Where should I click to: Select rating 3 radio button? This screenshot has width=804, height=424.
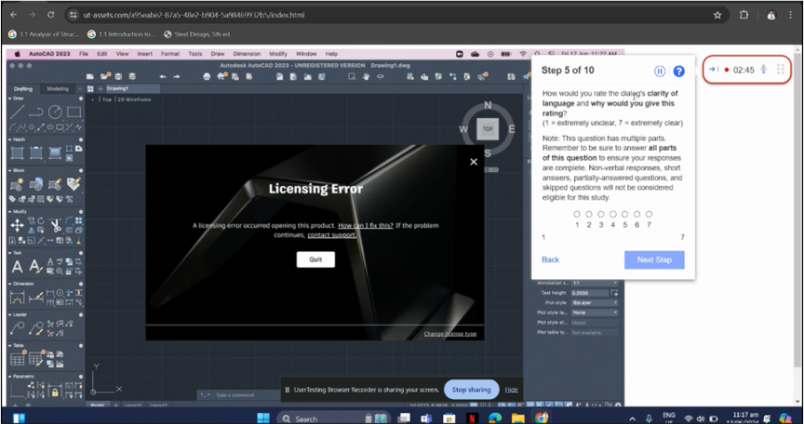[601, 214]
